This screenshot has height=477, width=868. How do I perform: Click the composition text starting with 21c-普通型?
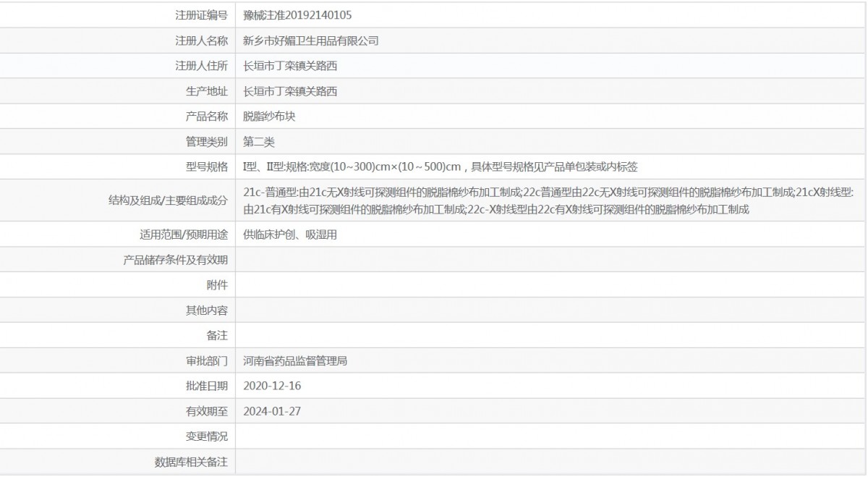pyautogui.click(x=549, y=200)
